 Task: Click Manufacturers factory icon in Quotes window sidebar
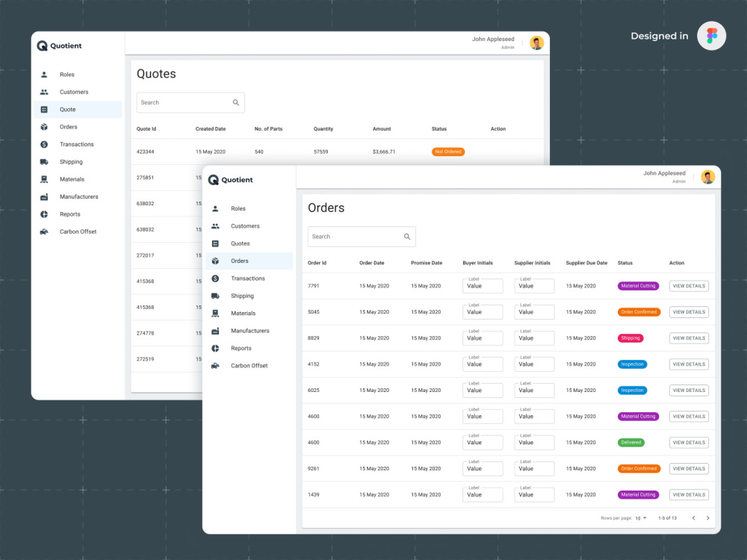click(x=44, y=196)
